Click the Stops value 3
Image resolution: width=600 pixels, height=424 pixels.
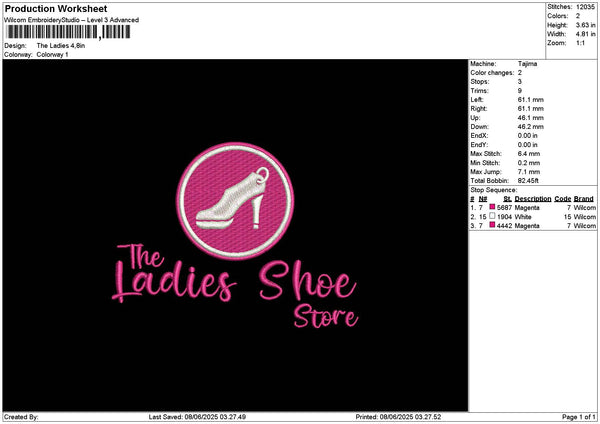(520, 82)
